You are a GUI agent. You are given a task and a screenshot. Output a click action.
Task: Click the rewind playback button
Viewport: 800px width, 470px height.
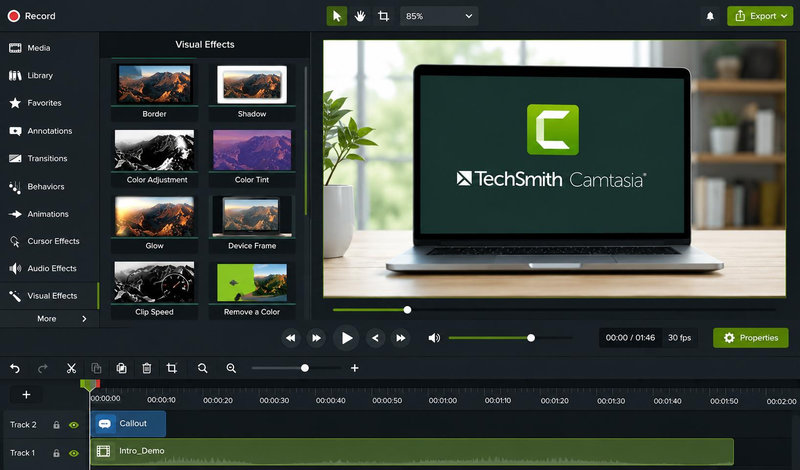(291, 338)
